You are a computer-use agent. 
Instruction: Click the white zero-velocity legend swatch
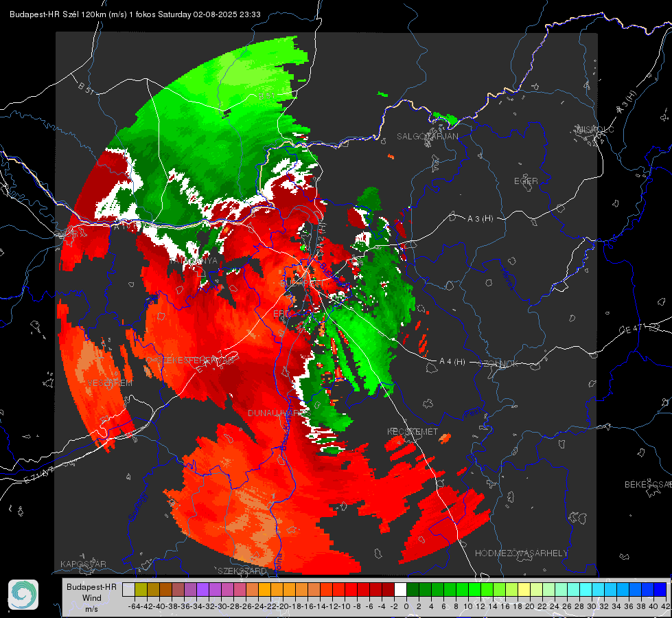click(x=400, y=590)
